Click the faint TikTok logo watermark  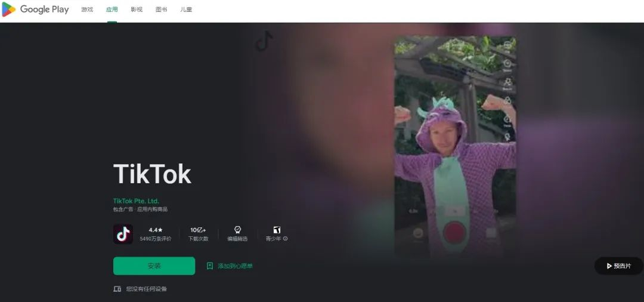[264, 41]
